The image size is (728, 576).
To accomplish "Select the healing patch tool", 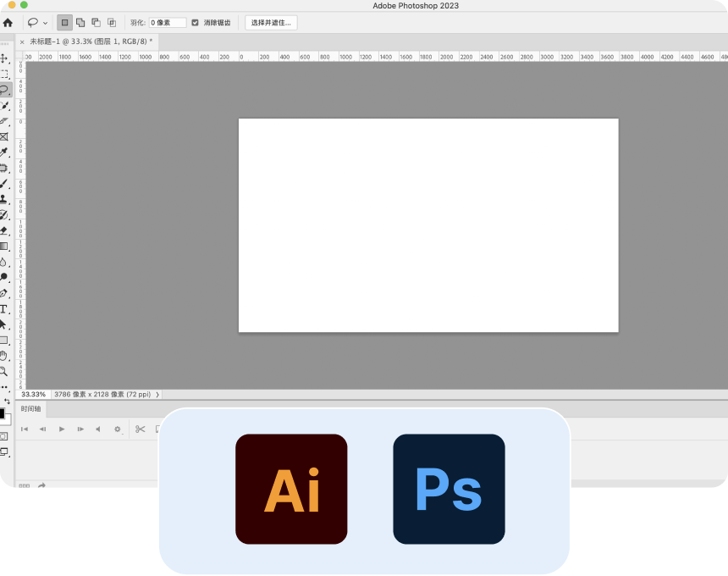I will (x=4, y=169).
